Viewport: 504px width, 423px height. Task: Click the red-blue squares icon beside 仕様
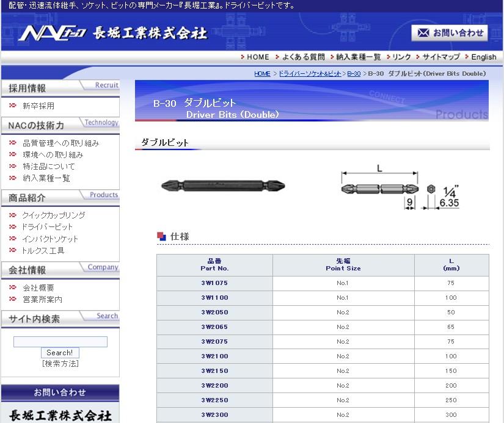click(x=161, y=236)
